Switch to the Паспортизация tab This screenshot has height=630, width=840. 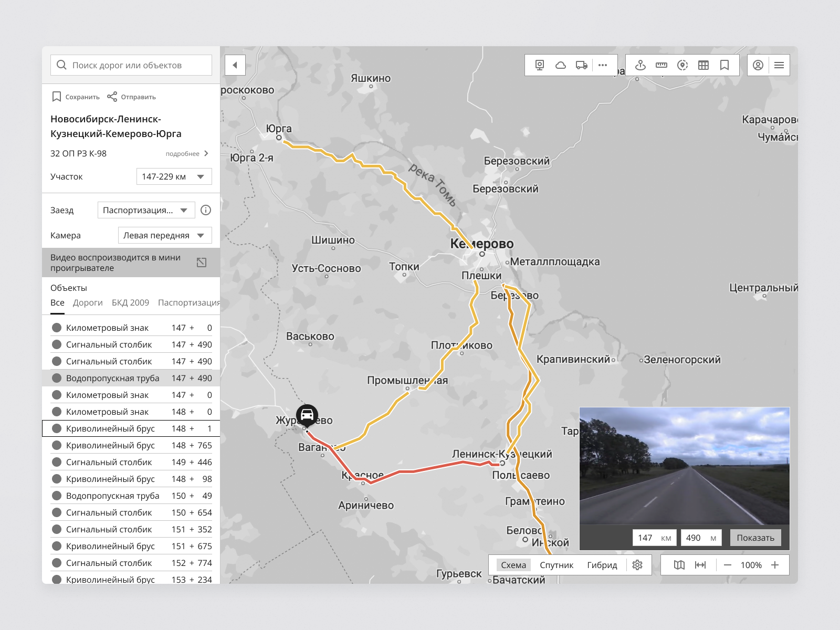(189, 302)
